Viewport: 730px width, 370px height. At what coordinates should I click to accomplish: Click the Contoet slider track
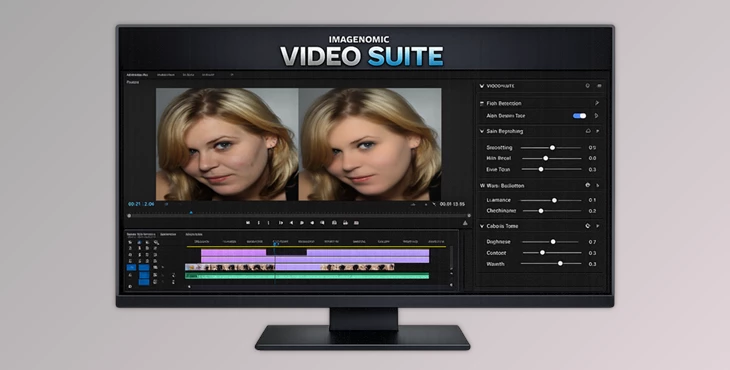coord(552,253)
